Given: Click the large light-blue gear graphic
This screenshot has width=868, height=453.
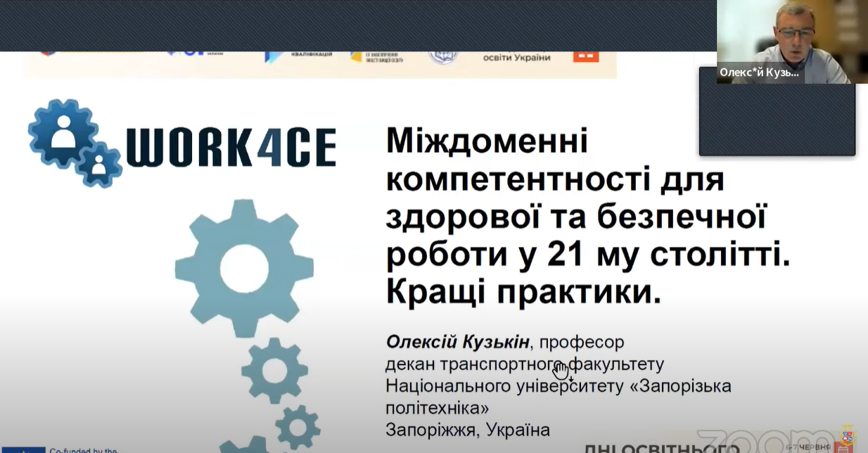Looking at the screenshot, I should point(244,267).
